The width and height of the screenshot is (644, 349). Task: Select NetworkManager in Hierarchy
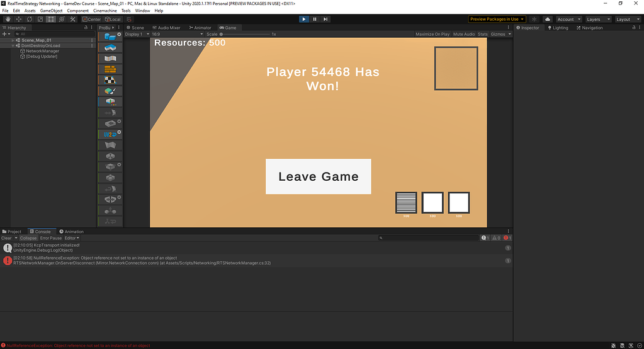pyautogui.click(x=42, y=51)
